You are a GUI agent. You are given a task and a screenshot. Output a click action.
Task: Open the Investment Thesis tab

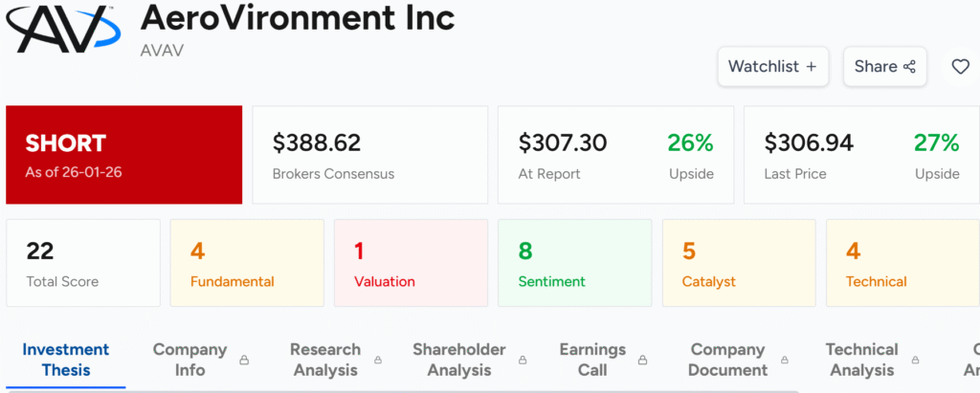coord(66,360)
